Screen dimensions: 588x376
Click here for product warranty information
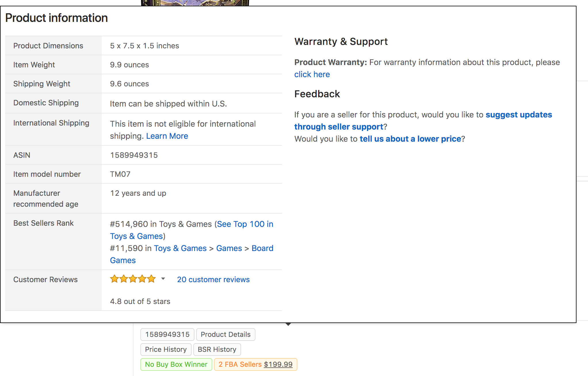(312, 74)
